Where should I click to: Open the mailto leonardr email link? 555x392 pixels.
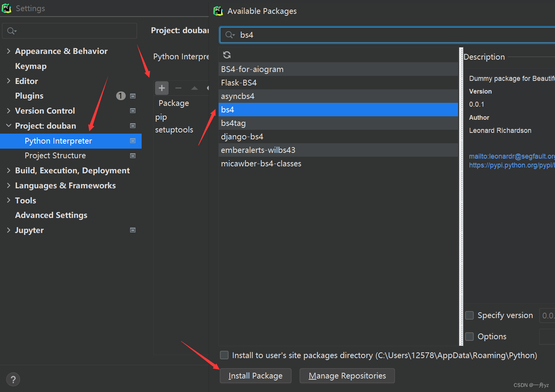[512, 156]
